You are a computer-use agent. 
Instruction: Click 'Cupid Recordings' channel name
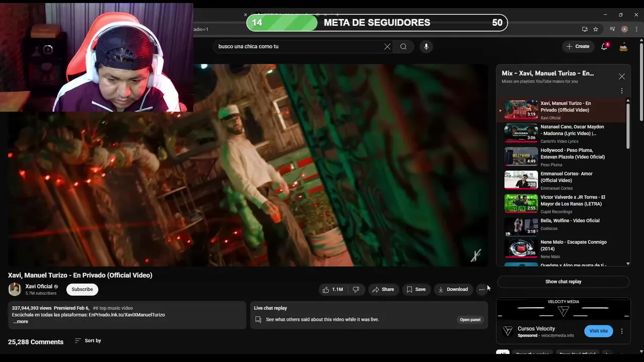click(557, 212)
